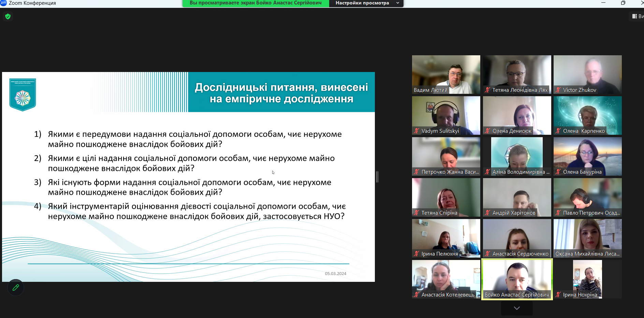Expand next page of participant videos
The width and height of the screenshot is (644, 318).
tap(517, 308)
